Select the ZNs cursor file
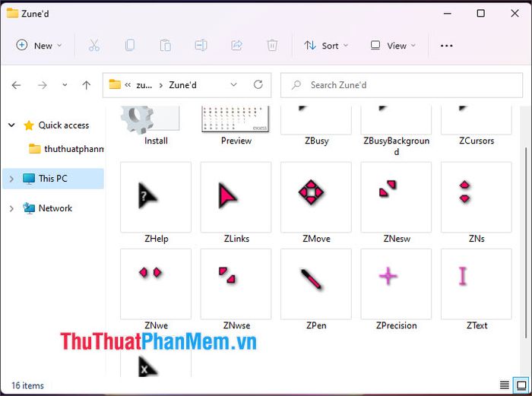The image size is (532, 396). (477, 203)
